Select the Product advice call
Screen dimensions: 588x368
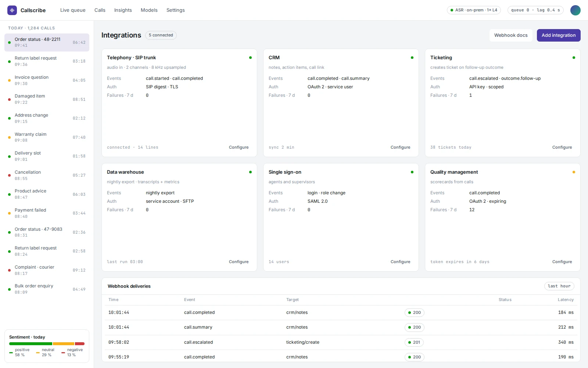(x=47, y=194)
